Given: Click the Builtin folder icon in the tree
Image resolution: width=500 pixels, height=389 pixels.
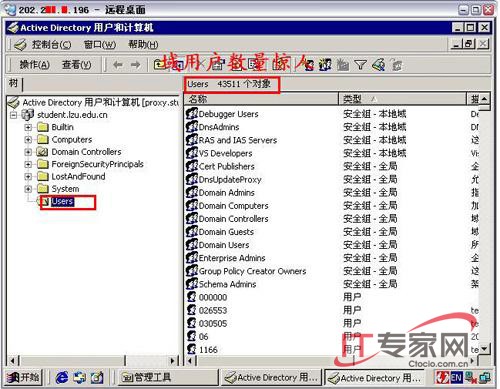Looking at the screenshot, I should point(43,127).
